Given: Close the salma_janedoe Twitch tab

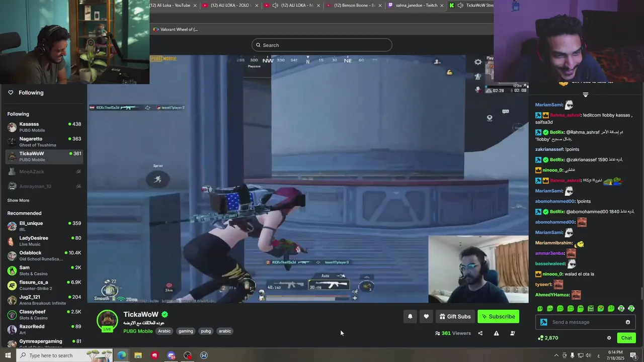Looking at the screenshot, I should point(442,6).
